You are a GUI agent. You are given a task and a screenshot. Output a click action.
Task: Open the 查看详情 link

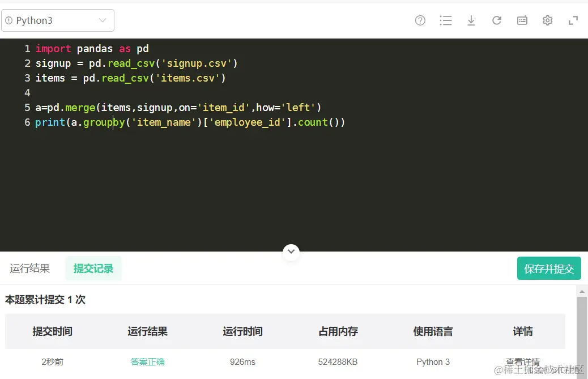[x=523, y=362]
